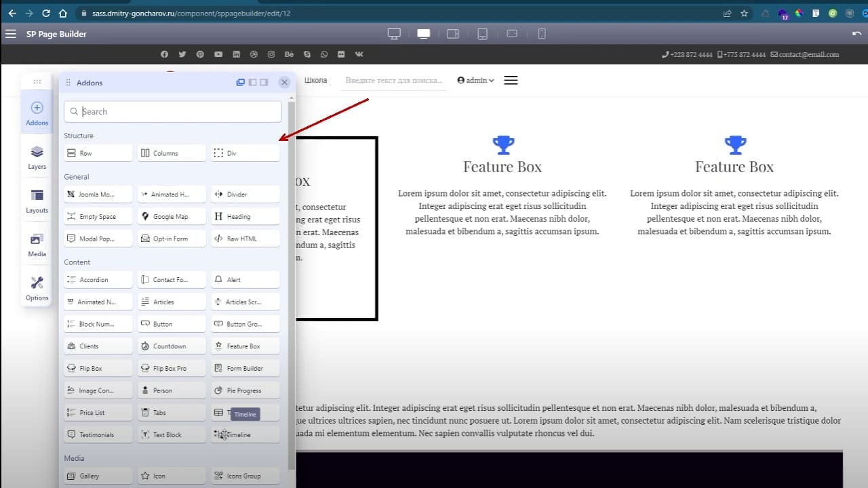Select the Row structure addon
Image resolution: width=868 pixels, height=488 pixels.
click(x=98, y=153)
